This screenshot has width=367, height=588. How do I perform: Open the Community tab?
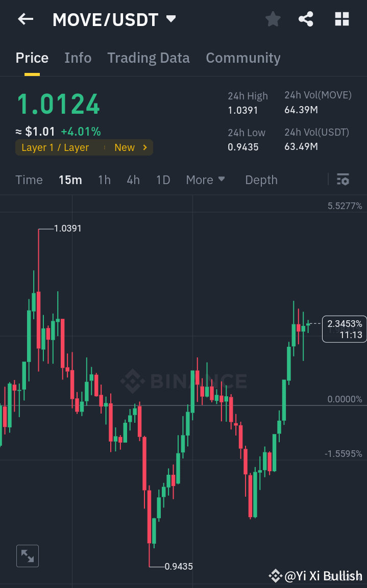[x=243, y=58]
